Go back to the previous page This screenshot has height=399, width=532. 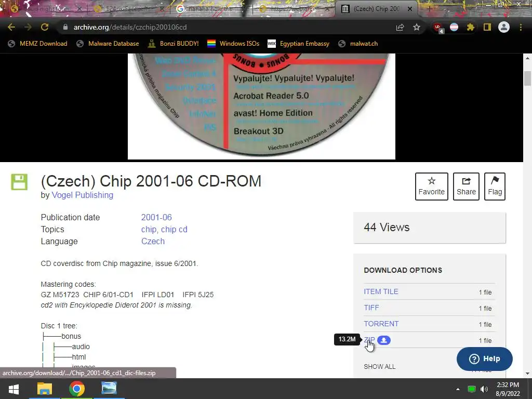pyautogui.click(x=11, y=27)
